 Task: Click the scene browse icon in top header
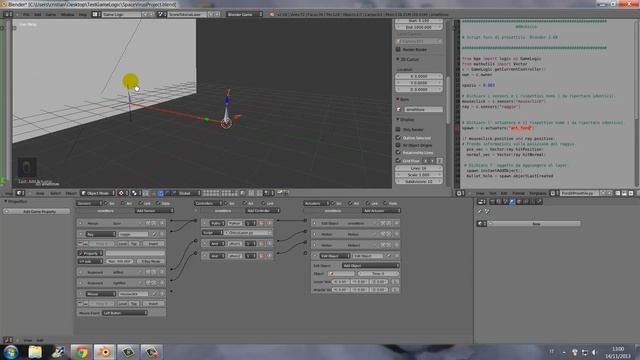pos(161,14)
